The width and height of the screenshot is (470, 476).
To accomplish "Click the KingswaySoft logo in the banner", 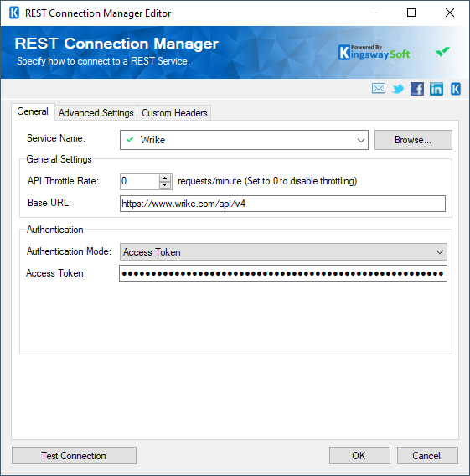I will coord(374,53).
